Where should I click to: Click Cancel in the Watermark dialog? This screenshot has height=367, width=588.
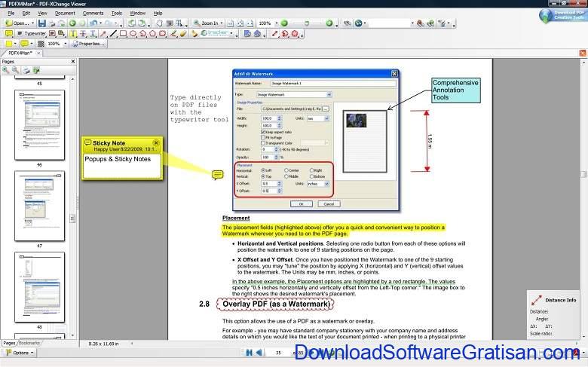point(329,204)
